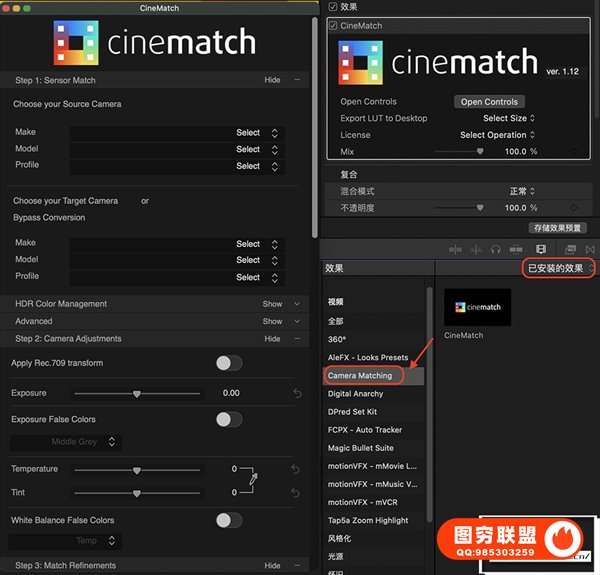Select the CineMatch effect thumbnail

(477, 307)
